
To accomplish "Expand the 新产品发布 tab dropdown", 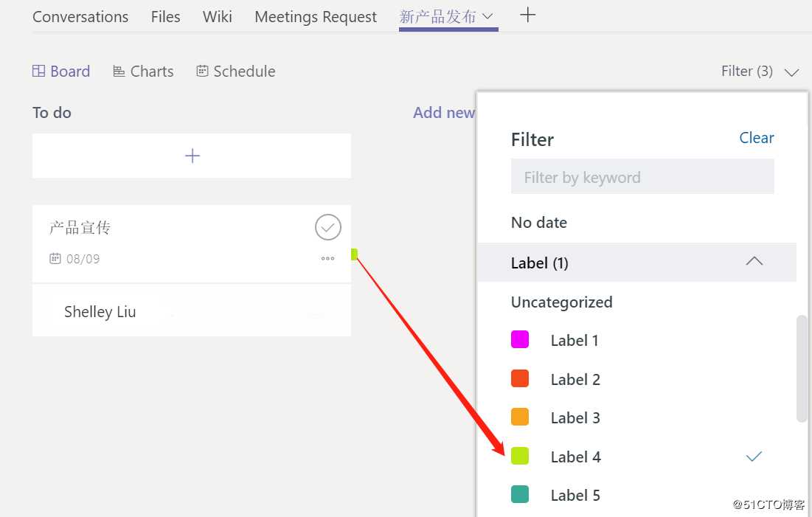I will click(487, 16).
